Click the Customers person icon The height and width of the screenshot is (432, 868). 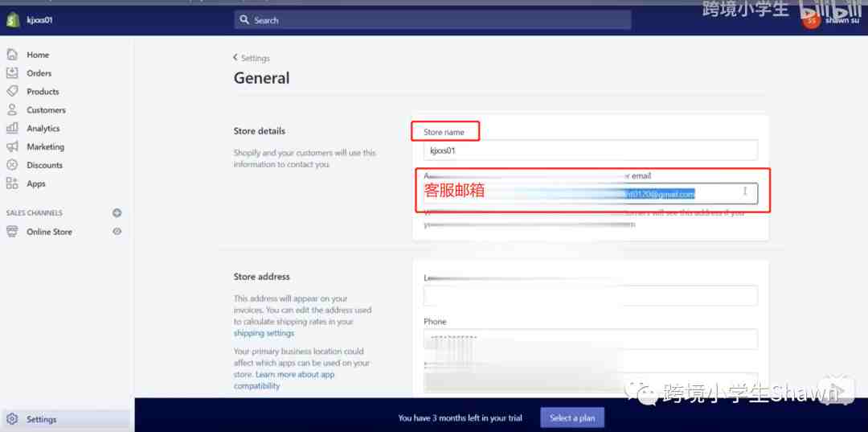(x=12, y=110)
